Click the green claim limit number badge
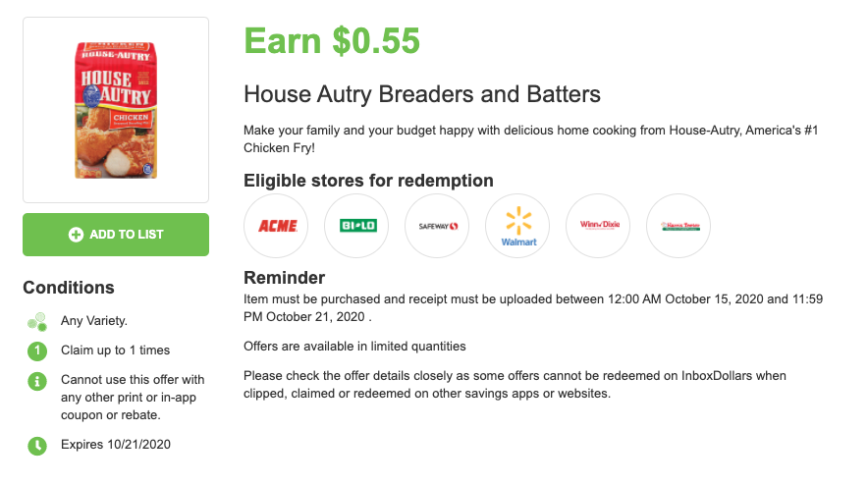This screenshot has width=868, height=485. pyautogui.click(x=36, y=350)
